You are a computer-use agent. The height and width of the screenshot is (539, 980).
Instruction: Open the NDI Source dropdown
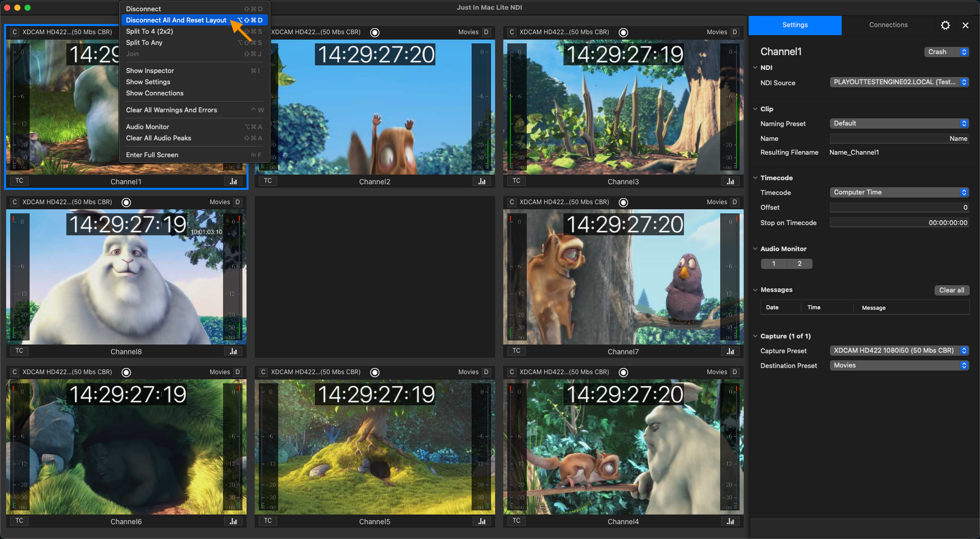[x=899, y=82]
